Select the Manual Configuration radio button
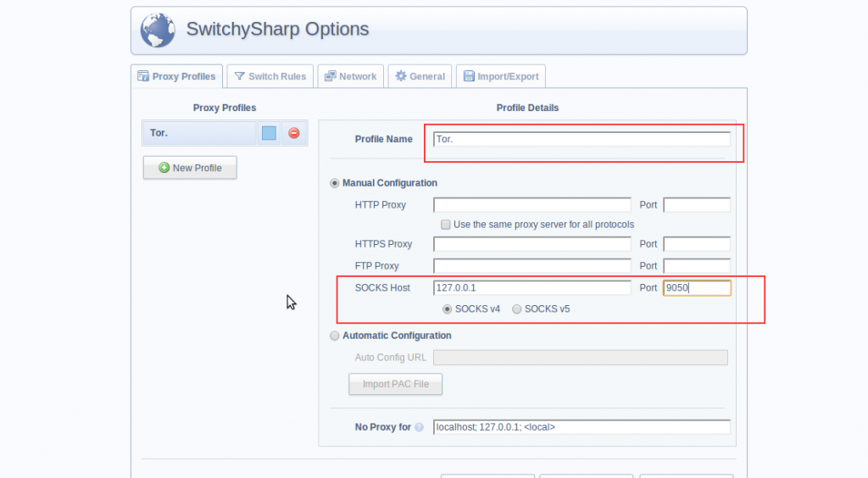Screen dimensions: 868x478 click(334, 183)
